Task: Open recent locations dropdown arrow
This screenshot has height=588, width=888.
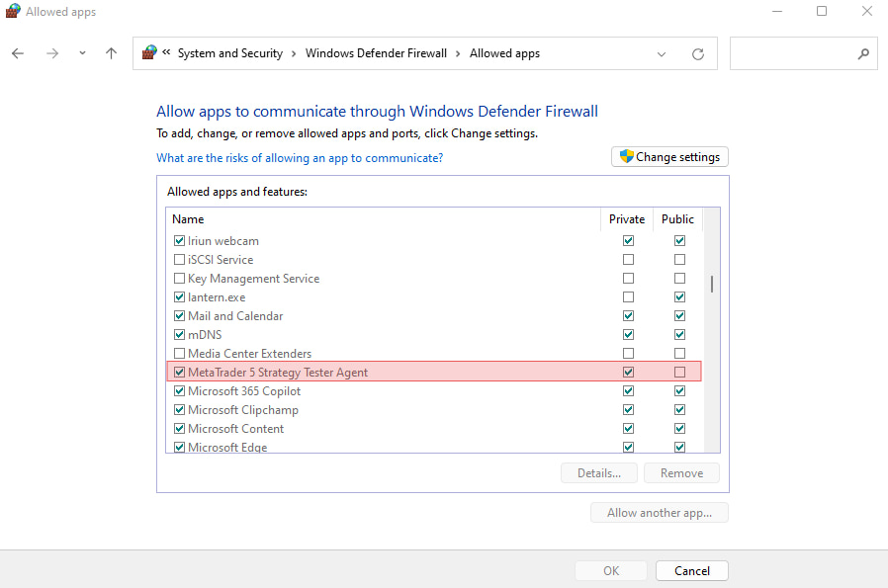Action: pos(83,53)
